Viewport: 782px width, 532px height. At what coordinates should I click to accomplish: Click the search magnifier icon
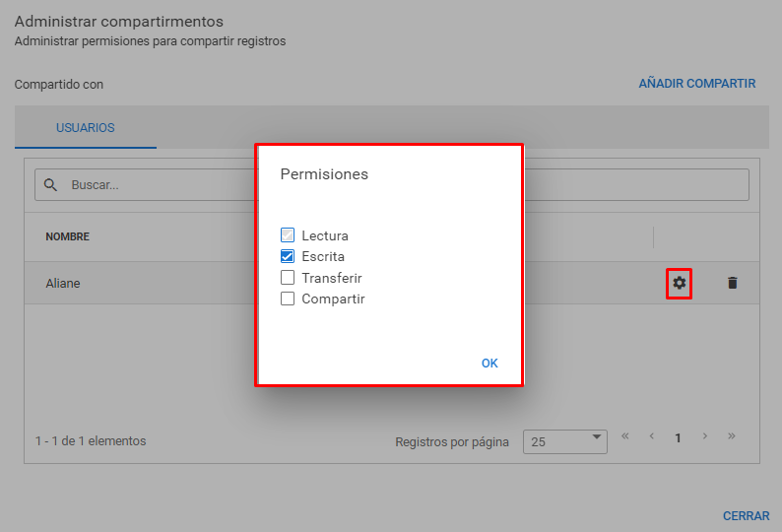50,185
